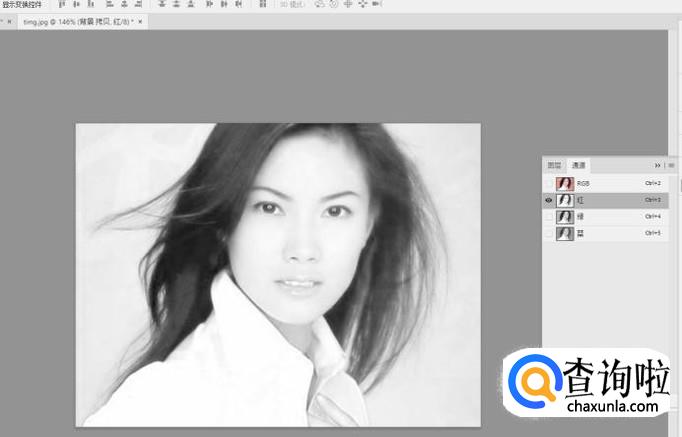Show the RGB composite channel visibility box

pos(548,183)
